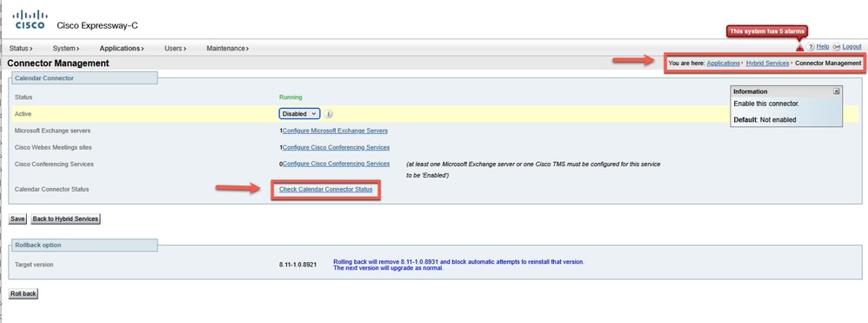Click the target version 8.11-1.0.8921 value

coord(297,265)
